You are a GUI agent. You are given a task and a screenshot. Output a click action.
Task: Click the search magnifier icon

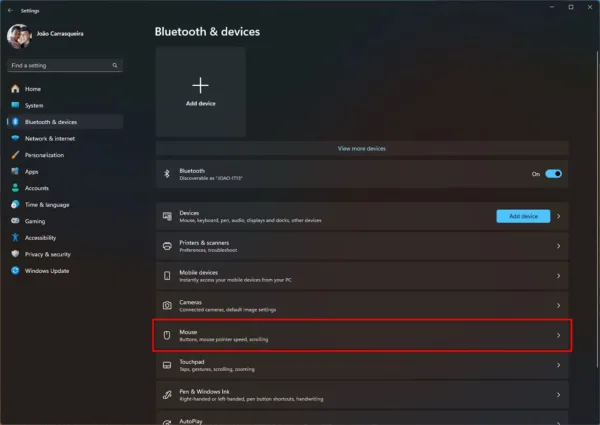[115, 65]
